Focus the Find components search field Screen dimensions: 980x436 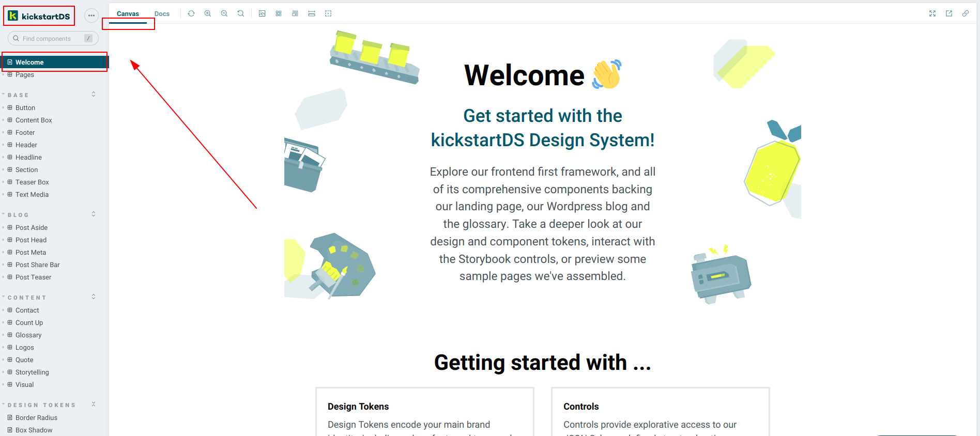pos(53,38)
